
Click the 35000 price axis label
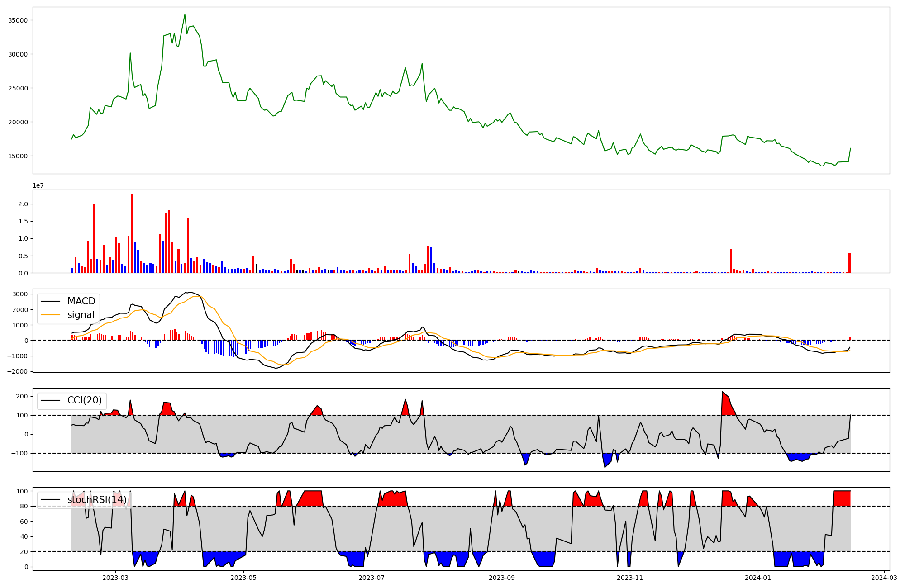click(18, 20)
